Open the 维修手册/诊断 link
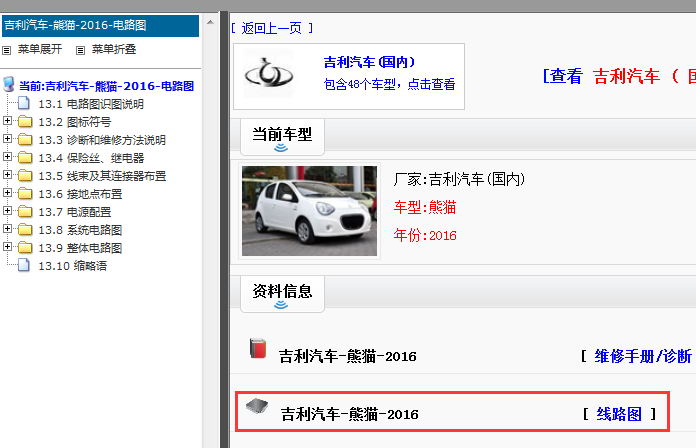696x448 pixels. pos(643,356)
